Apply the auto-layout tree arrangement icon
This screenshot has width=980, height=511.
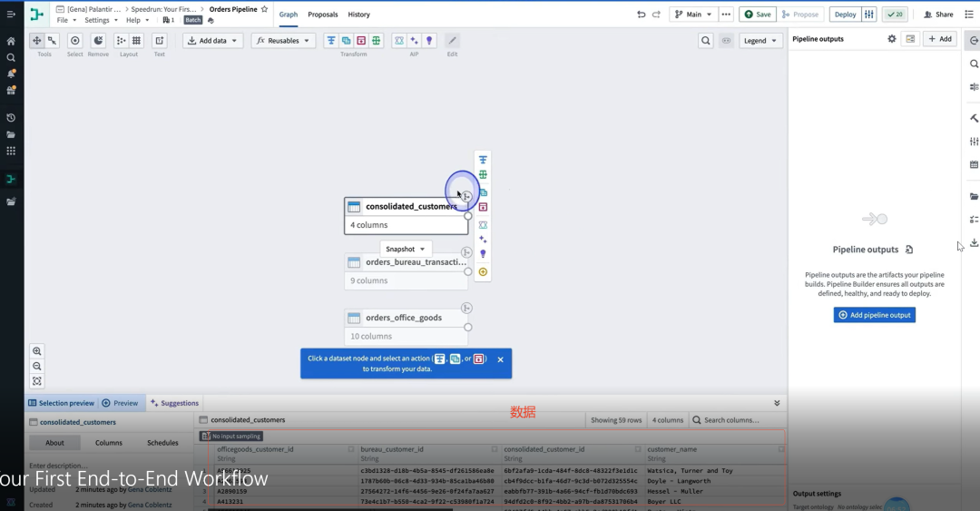click(x=122, y=41)
